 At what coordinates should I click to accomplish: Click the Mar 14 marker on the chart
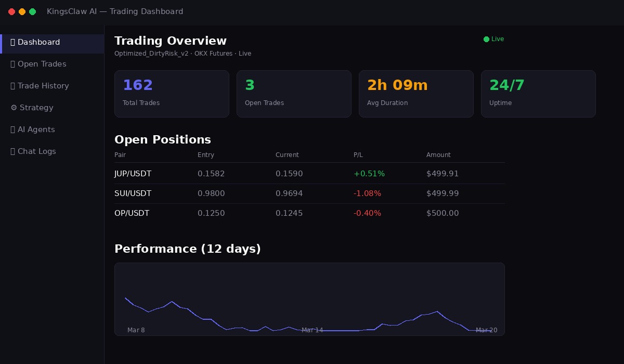312,330
